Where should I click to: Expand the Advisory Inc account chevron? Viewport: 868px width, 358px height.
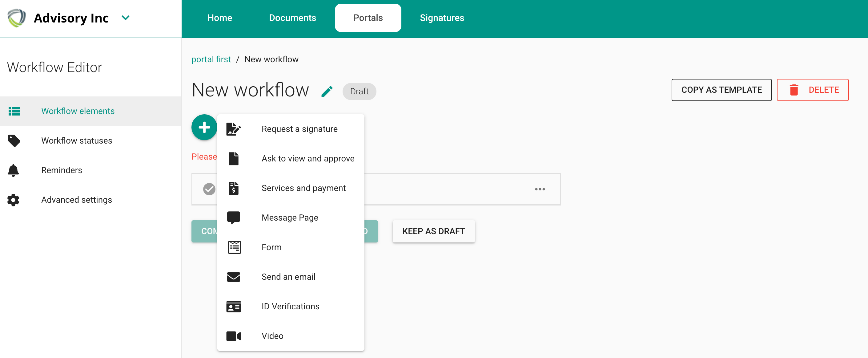click(125, 18)
